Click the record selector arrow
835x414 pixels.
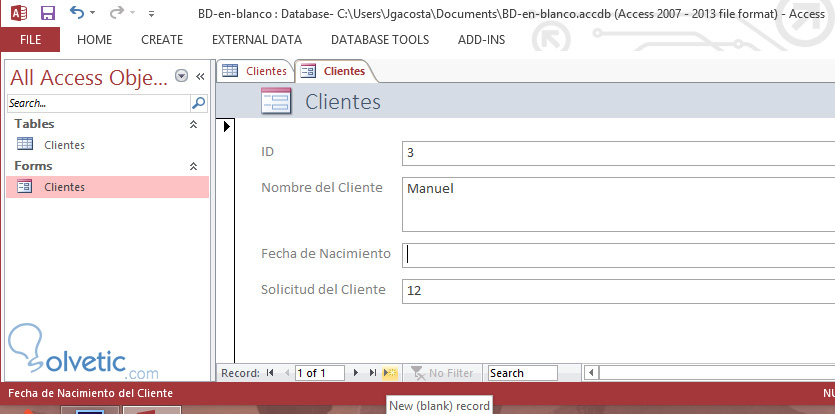(227, 126)
